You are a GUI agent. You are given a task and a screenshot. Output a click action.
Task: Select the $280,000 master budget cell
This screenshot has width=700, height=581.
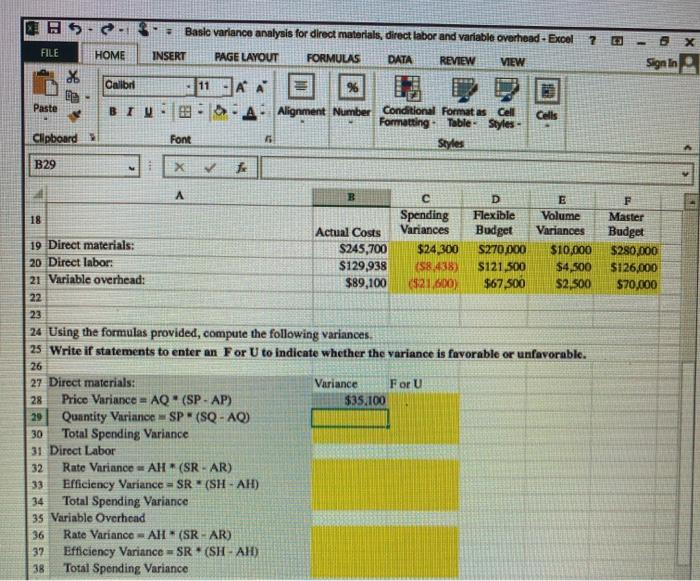point(627,251)
